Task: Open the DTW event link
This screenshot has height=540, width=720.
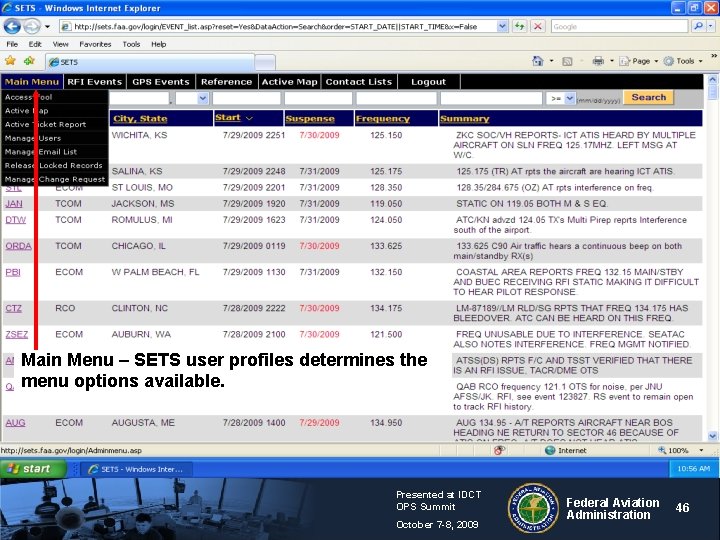Action: [x=16, y=219]
